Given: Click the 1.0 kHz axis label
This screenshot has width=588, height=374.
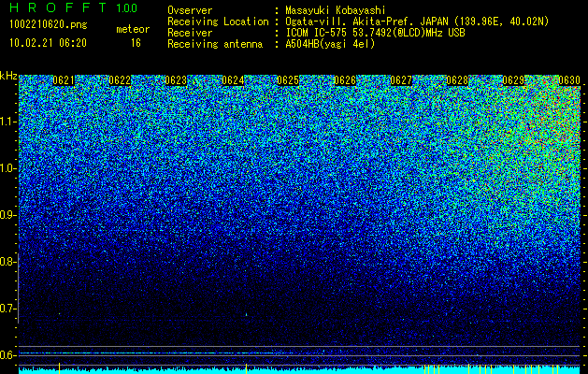Looking at the screenshot, I should pos(7,168).
